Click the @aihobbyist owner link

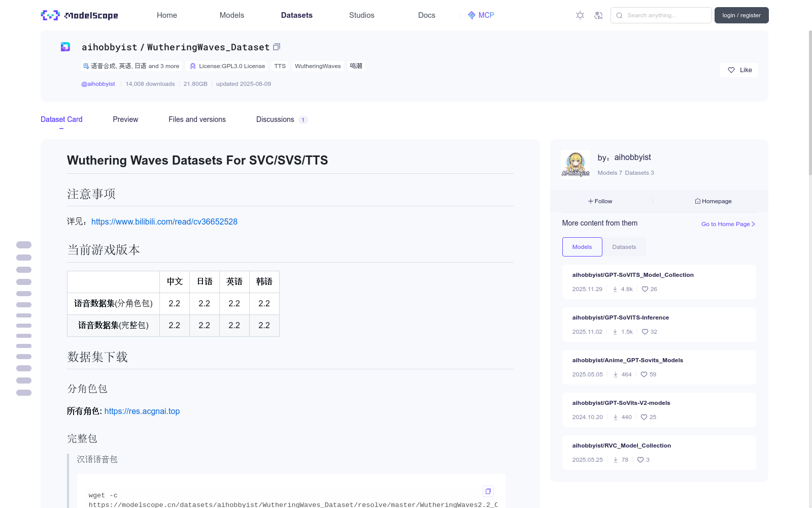point(98,84)
